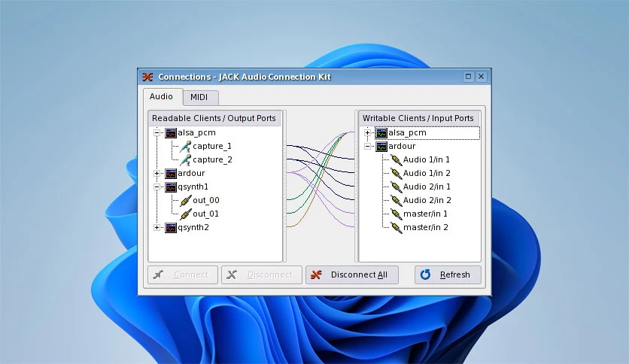The height and width of the screenshot is (364, 629).
Task: Select alsa_pcm label in Writable Clients
Action: point(407,132)
